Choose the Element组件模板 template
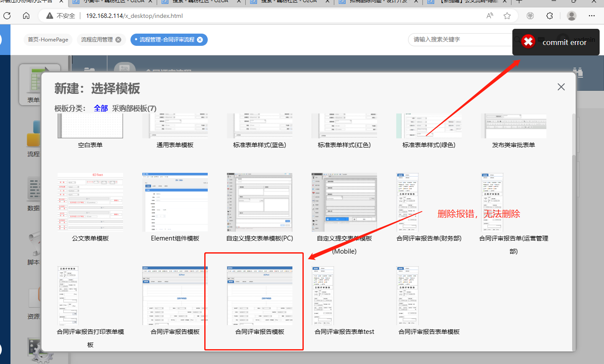Screen dimensions: 604x364 (x=175, y=207)
